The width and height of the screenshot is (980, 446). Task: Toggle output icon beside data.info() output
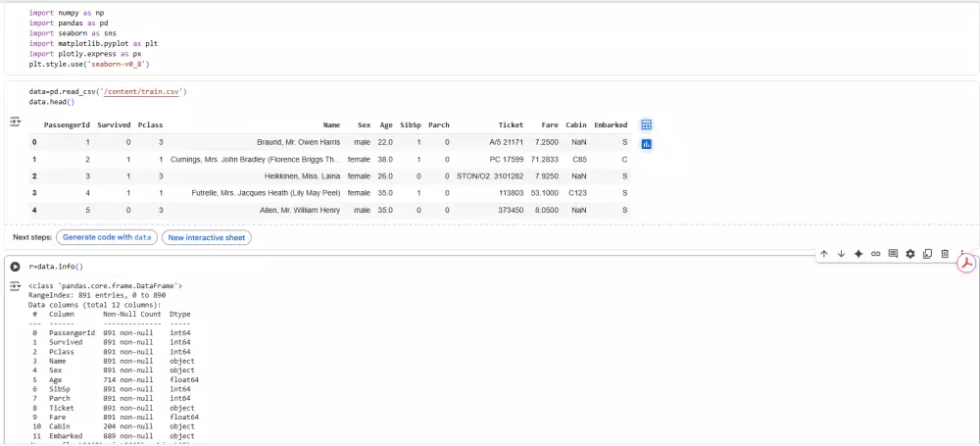pos(16,286)
